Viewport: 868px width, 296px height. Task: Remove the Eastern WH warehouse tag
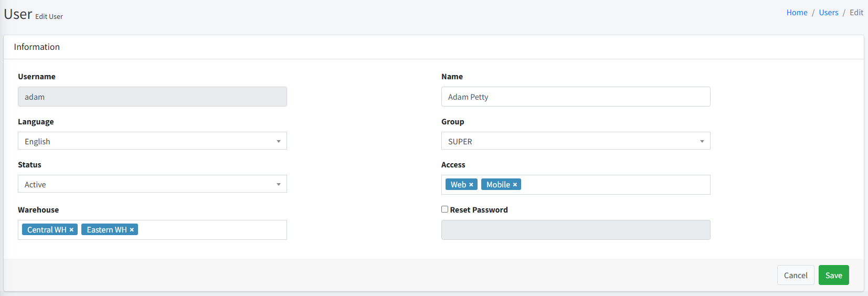[x=132, y=230]
